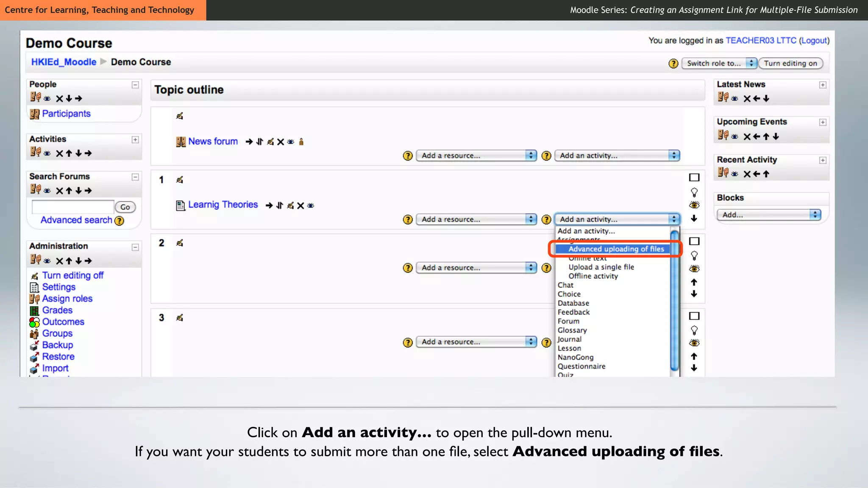Move Upcoming Events block up
The height and width of the screenshot is (488, 868).
click(x=766, y=136)
